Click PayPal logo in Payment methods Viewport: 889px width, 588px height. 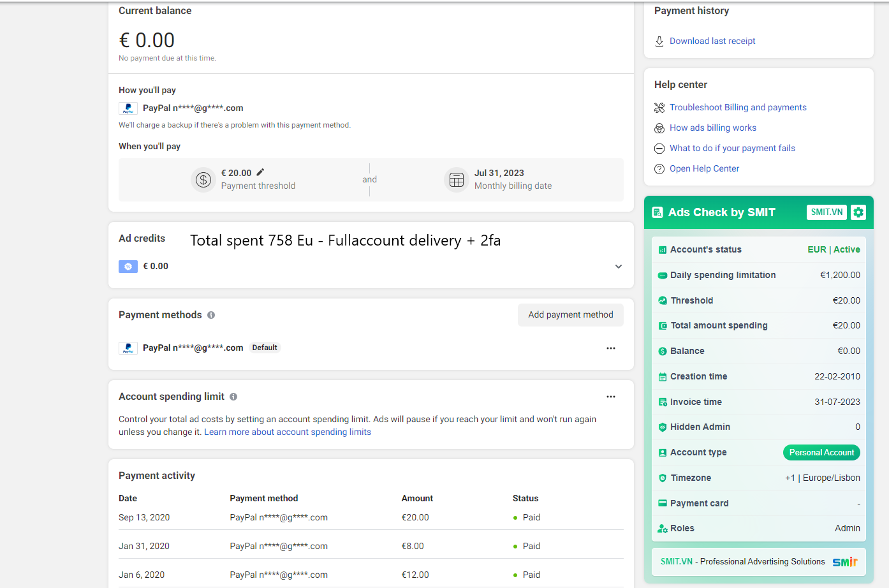[x=128, y=348]
